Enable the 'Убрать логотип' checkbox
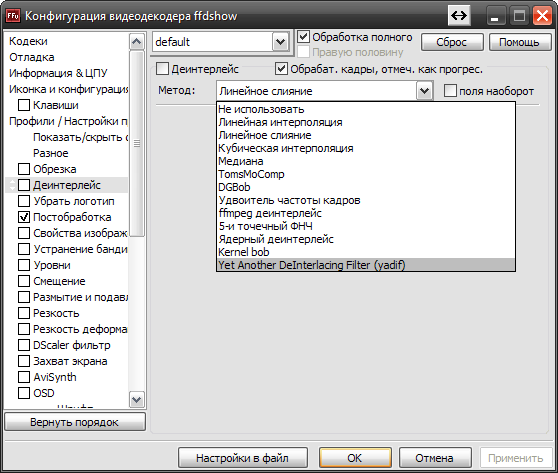The width and height of the screenshot is (558, 473). [24, 201]
